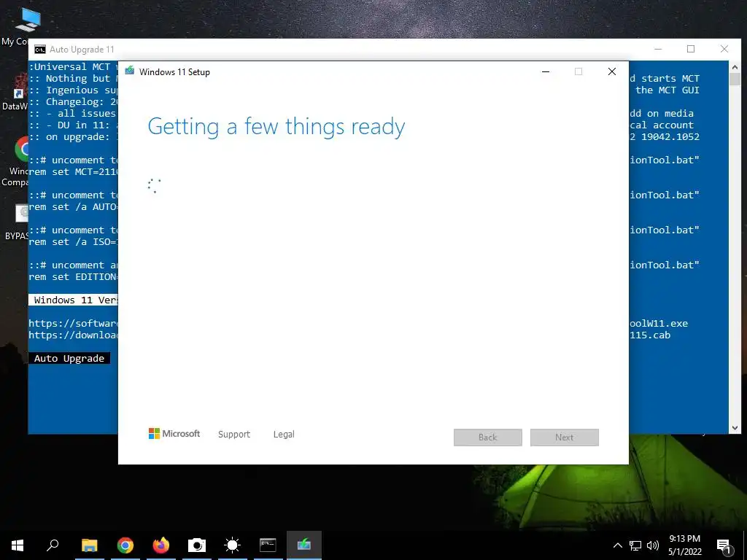Open the Support link in Setup
This screenshot has height=560, width=747.
pyautogui.click(x=234, y=435)
